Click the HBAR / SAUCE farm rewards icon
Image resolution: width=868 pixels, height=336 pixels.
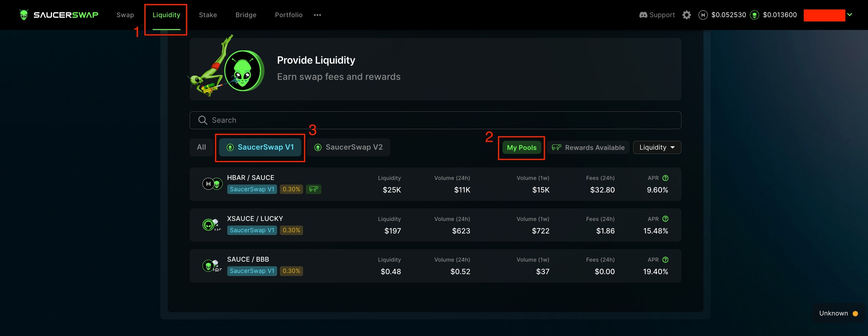tap(313, 189)
